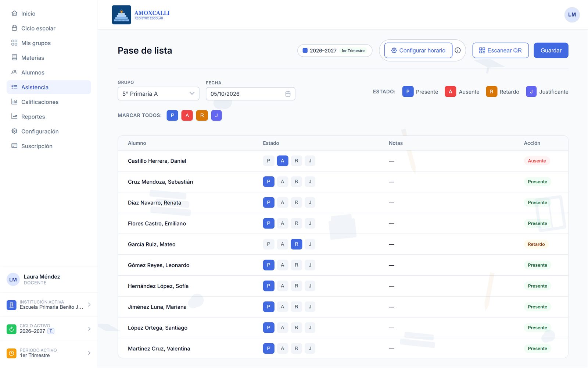Mark Castillo Herrera, Daniel as Presente (P)
The height and width of the screenshot is (368, 588).
coord(269,161)
